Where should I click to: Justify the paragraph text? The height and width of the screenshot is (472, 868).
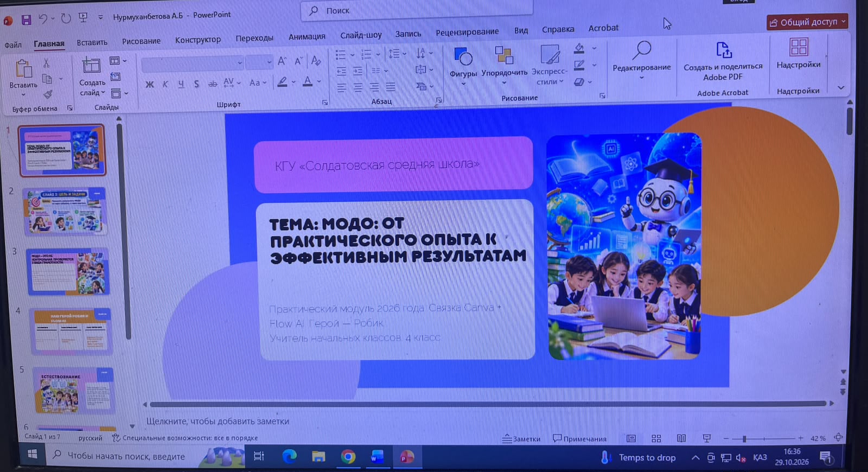[x=390, y=87]
